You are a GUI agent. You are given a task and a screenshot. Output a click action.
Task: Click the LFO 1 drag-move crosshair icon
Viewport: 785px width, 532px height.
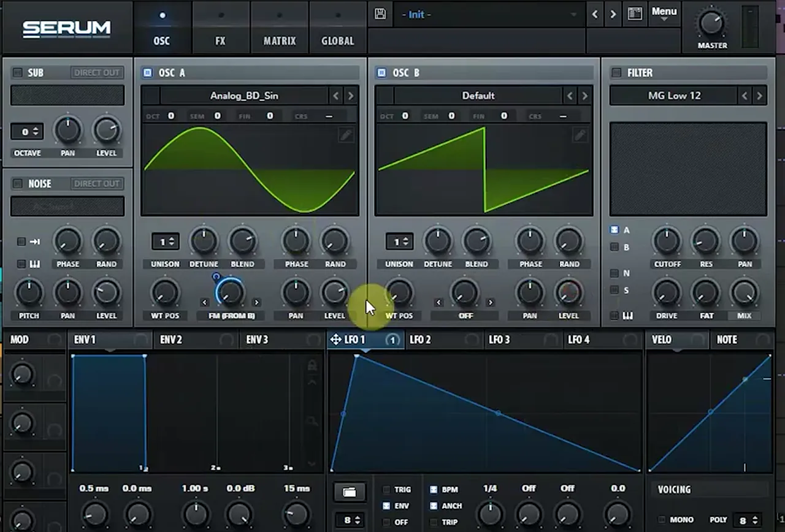point(336,340)
